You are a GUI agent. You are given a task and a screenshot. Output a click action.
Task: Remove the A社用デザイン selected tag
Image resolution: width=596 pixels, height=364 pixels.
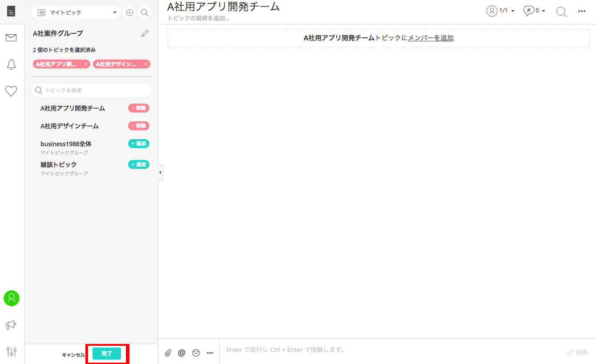pos(145,64)
